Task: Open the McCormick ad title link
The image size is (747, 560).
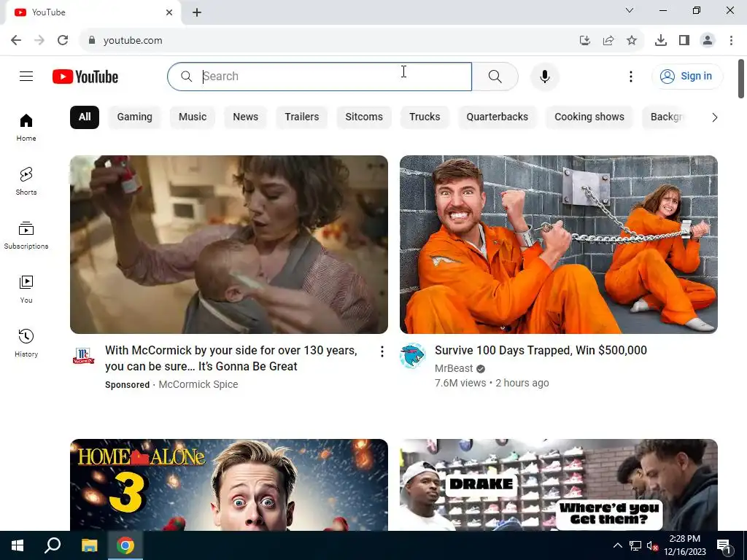Action: [x=231, y=358]
